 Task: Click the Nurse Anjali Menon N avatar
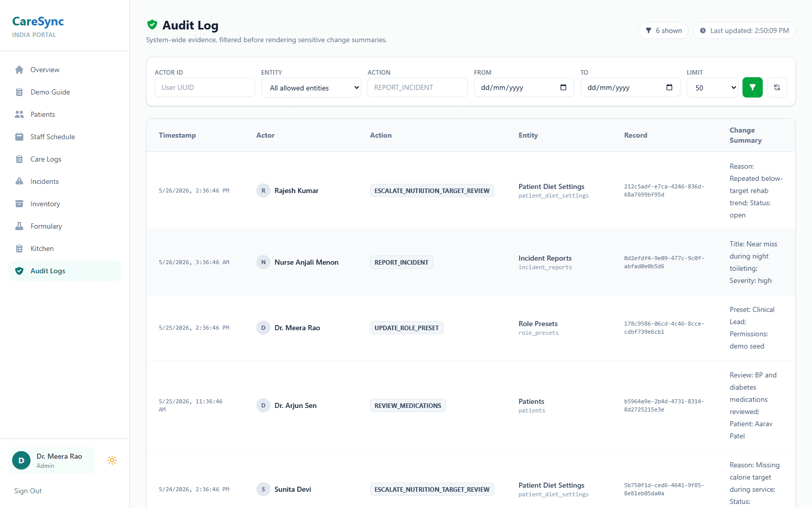[x=263, y=262]
